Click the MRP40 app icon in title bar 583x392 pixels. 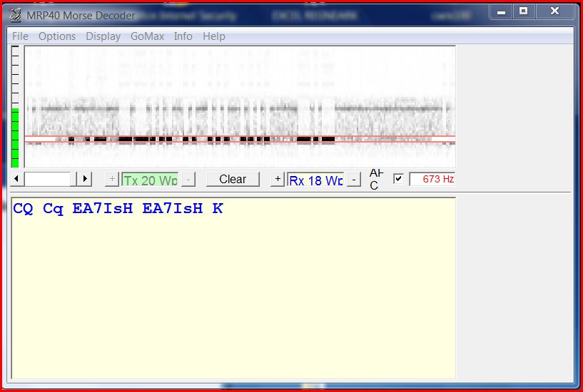[x=16, y=15]
